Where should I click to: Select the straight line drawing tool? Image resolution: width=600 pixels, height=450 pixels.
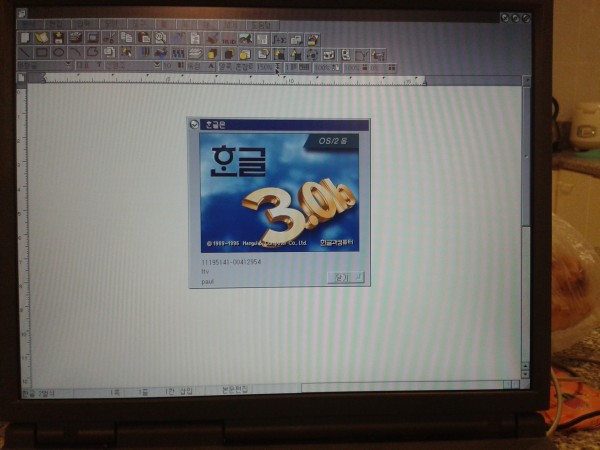pyautogui.click(x=25, y=52)
